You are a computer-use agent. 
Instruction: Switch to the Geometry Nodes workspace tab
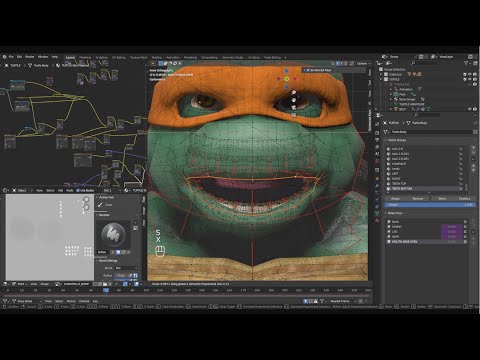pyautogui.click(x=233, y=57)
